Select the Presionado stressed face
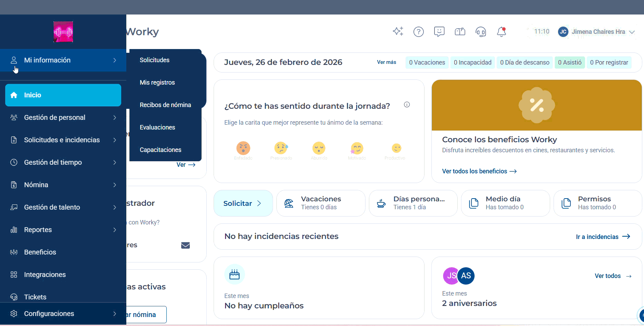This screenshot has width=644, height=326. tap(281, 148)
